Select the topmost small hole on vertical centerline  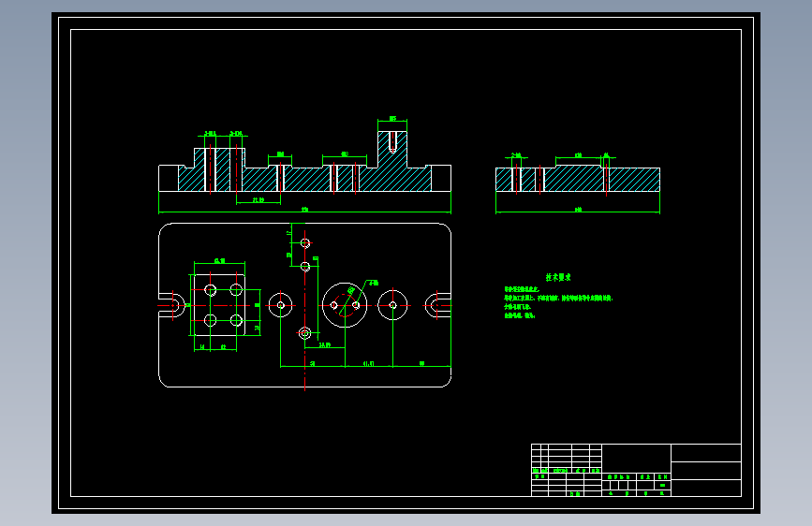305,242
